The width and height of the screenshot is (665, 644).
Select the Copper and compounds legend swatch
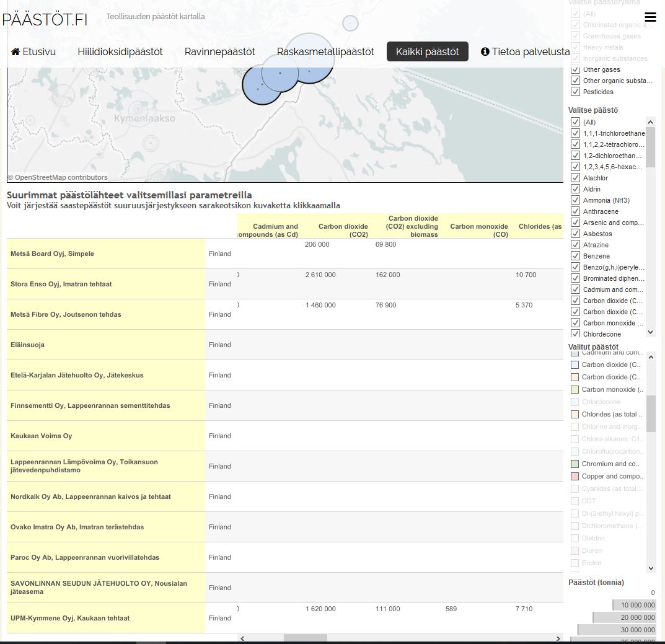point(575,476)
